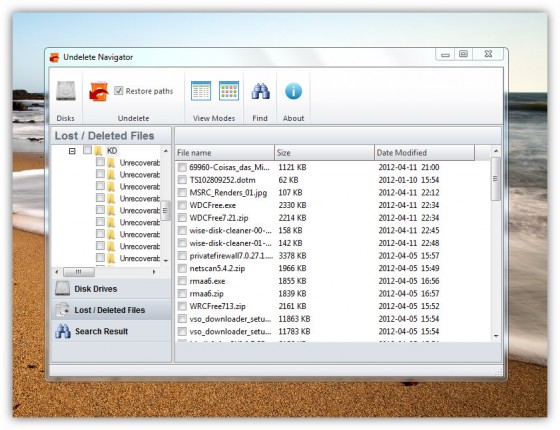Click the tree horizontal scrollbar thumb

tap(79, 272)
